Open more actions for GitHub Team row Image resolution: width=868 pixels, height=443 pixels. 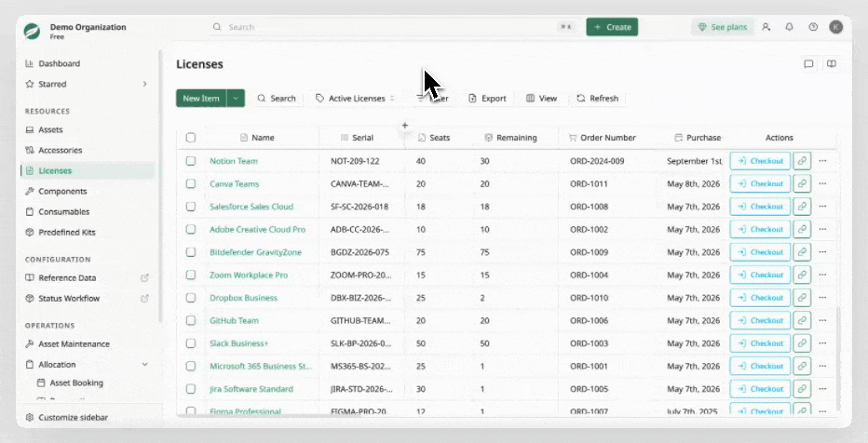[x=822, y=320]
